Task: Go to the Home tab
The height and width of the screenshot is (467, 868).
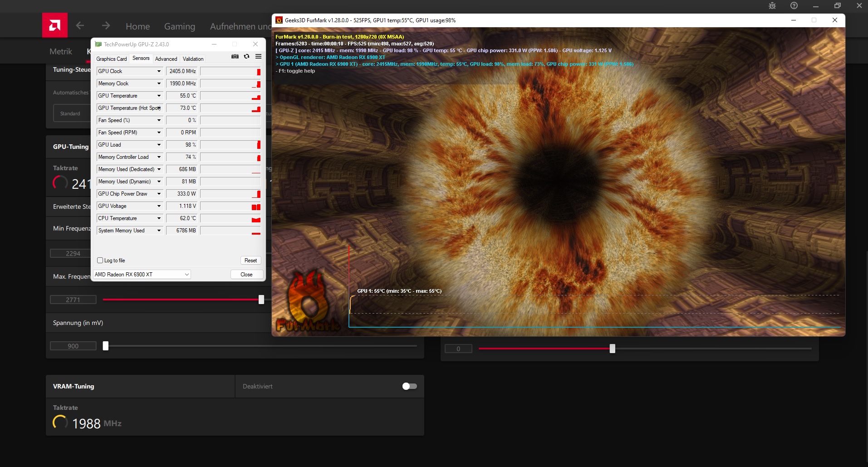Action: click(x=138, y=26)
